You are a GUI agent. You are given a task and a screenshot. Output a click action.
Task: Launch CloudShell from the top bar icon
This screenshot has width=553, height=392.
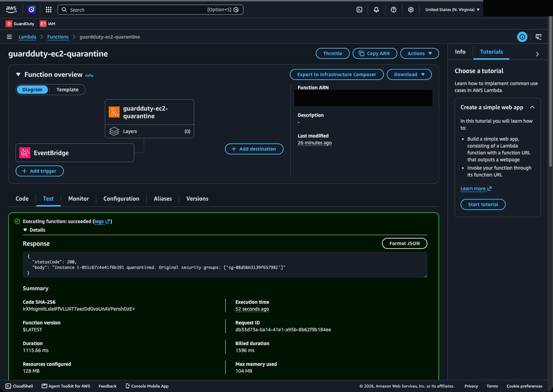359,10
